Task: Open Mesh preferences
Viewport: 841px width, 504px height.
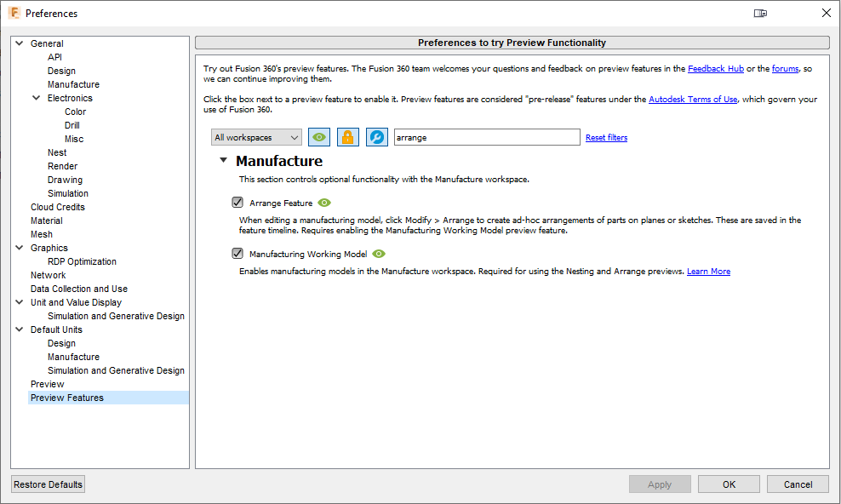Action: pos(42,234)
